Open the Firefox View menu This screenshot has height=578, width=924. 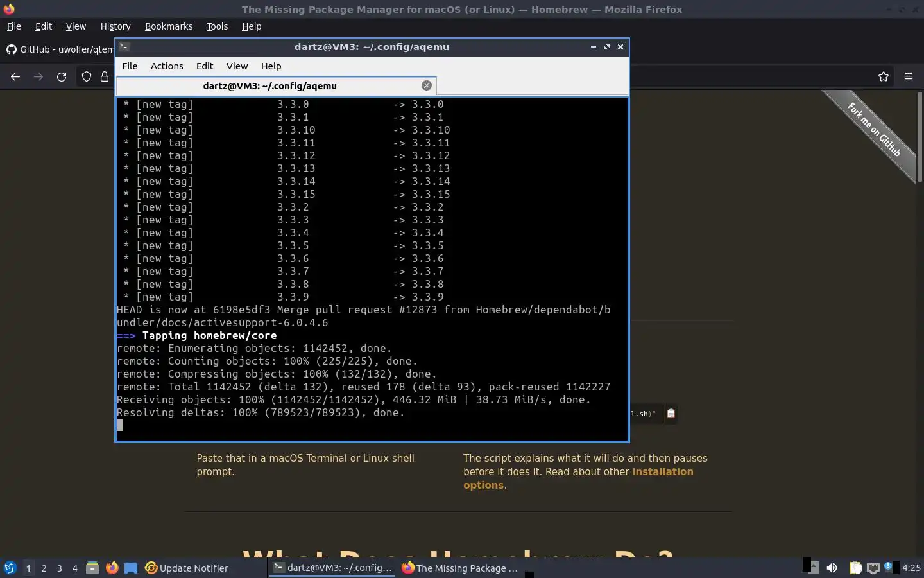pos(76,26)
